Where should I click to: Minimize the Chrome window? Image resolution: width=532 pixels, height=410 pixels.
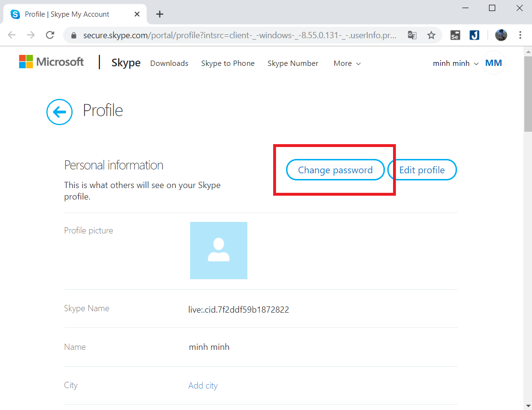tap(466, 8)
